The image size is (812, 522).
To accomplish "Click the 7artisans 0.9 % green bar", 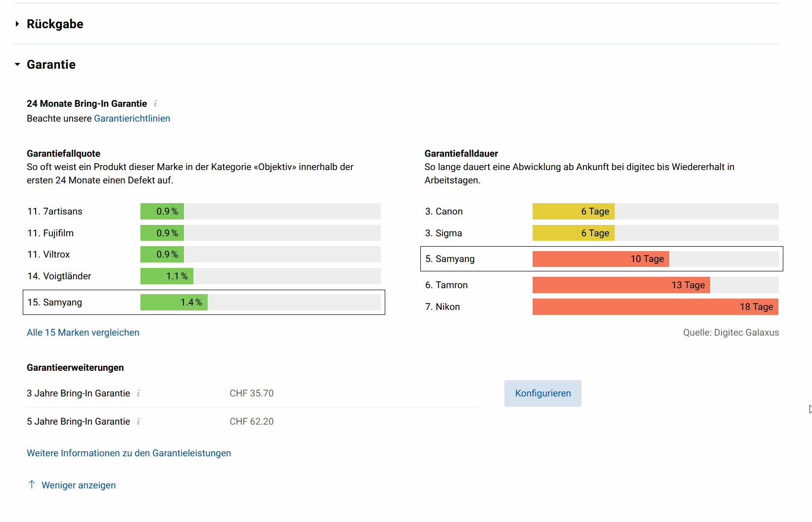I will (162, 211).
